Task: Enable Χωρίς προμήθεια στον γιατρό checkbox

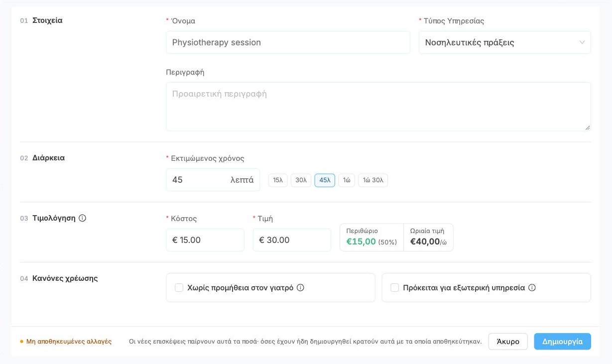Action: pos(179,288)
